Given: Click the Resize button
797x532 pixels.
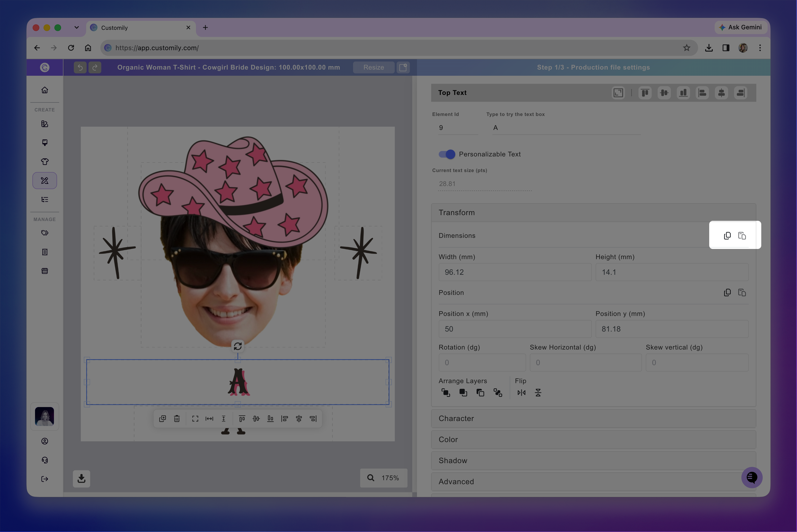Looking at the screenshot, I should pos(374,67).
